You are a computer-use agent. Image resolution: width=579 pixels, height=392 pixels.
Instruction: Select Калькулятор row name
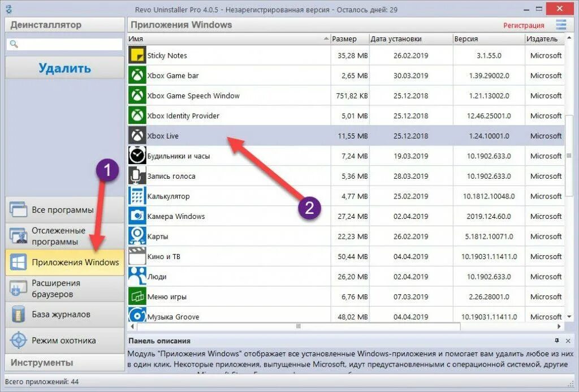coord(168,196)
